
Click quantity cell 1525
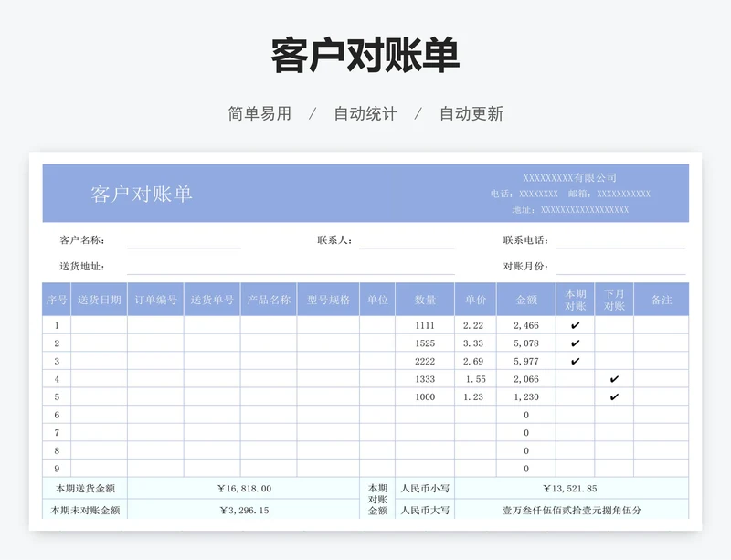[425, 343]
